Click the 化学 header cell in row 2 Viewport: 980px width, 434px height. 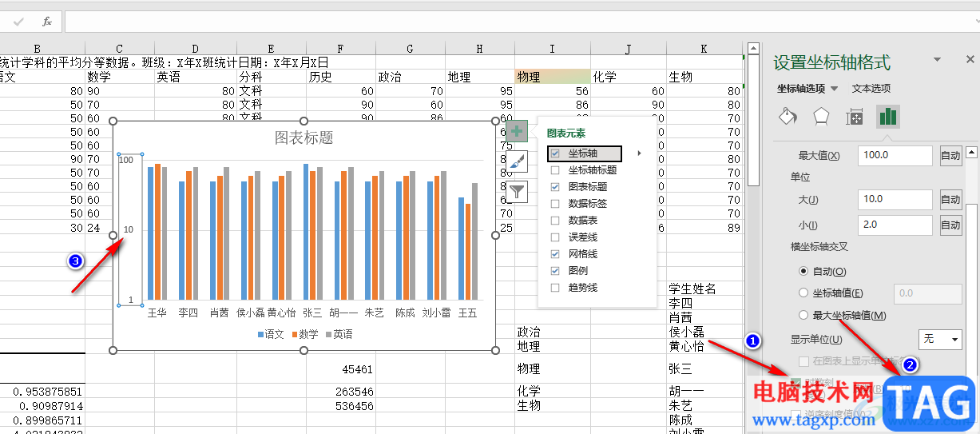[x=628, y=77]
